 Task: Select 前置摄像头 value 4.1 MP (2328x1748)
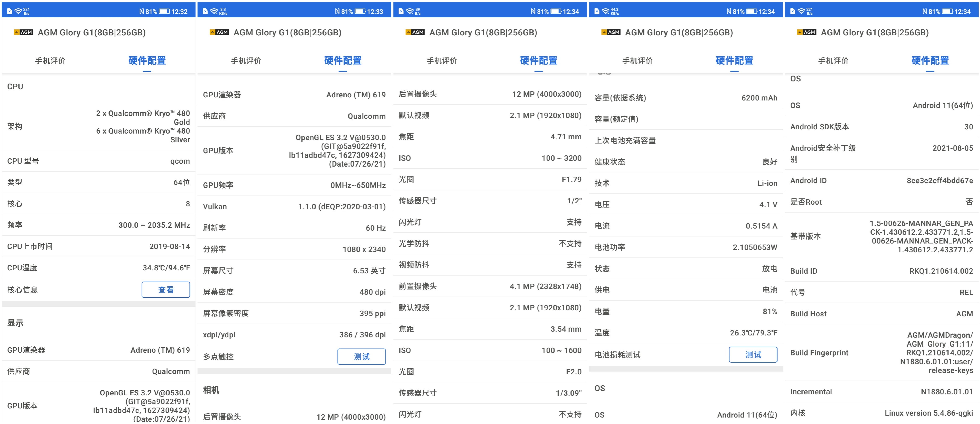[x=545, y=286]
